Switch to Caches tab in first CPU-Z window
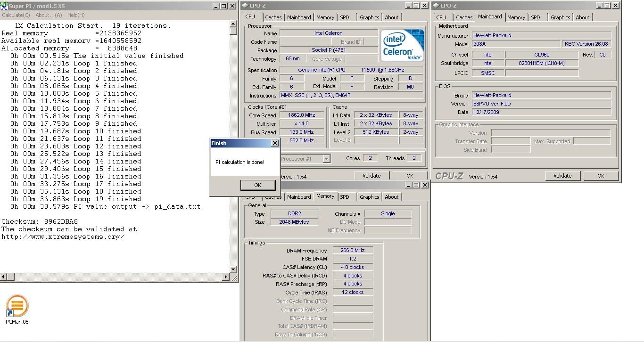Screen dimensions: 644x342 (273, 17)
